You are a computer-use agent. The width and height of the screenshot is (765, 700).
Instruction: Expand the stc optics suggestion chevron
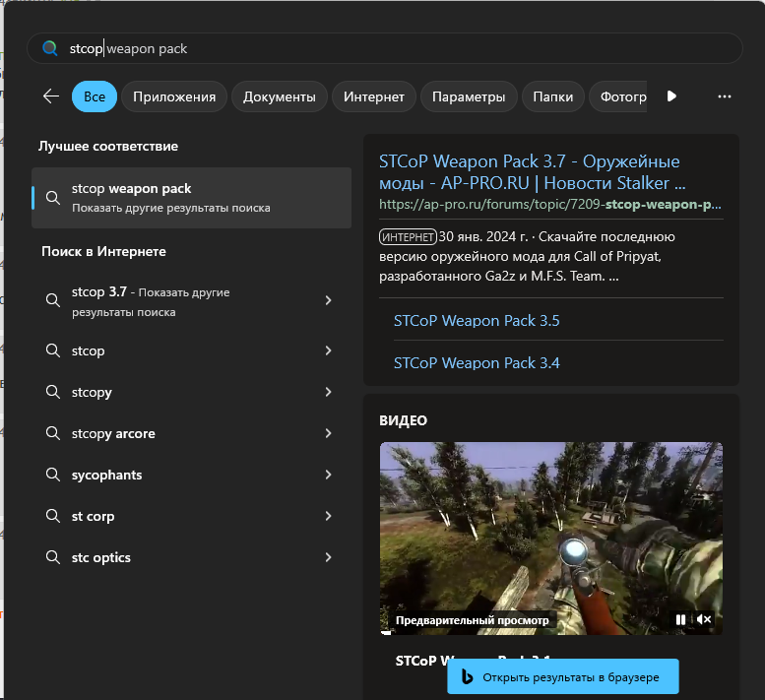coord(328,557)
